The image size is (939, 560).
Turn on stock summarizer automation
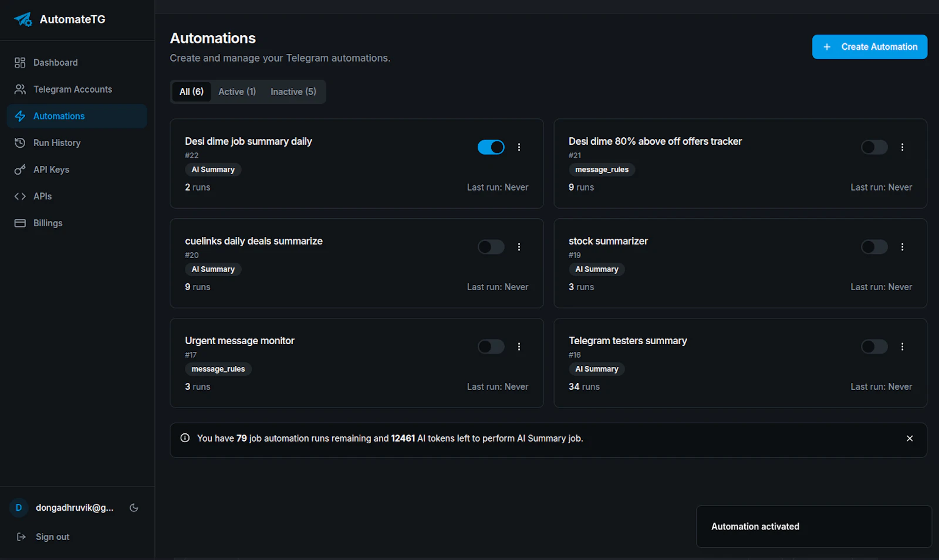874,247
